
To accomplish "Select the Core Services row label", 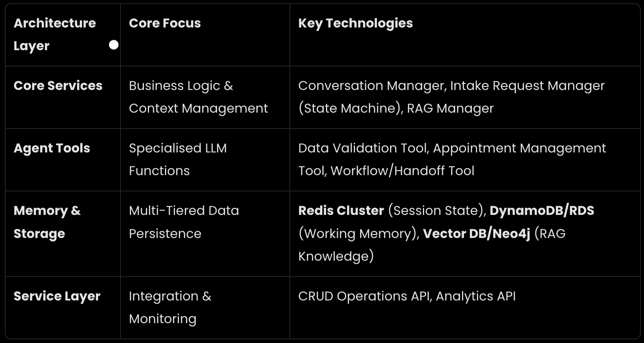I will (x=58, y=86).
